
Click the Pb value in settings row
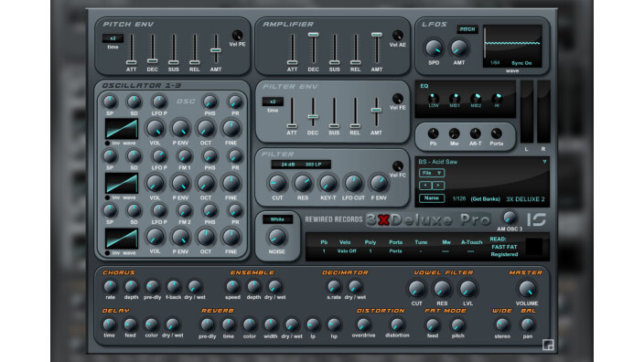[x=324, y=250]
